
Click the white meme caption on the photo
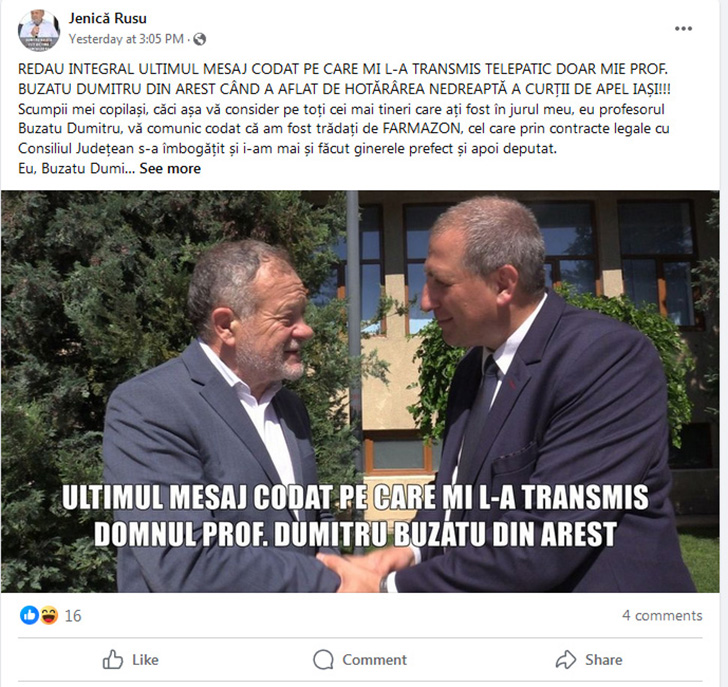tap(356, 515)
